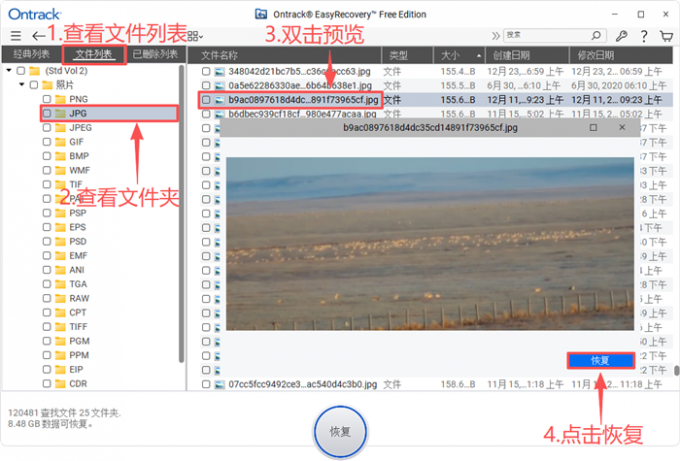
Task: Click the Ontrack logo
Action: click(35, 14)
